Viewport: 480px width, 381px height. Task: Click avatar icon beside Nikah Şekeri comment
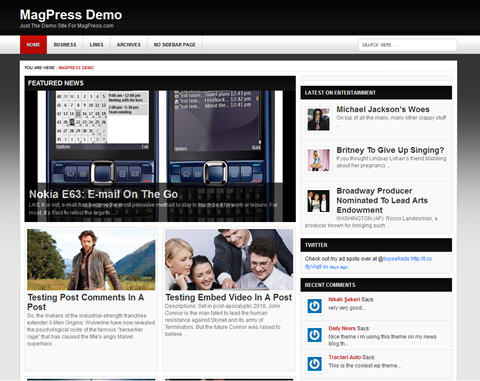click(314, 306)
